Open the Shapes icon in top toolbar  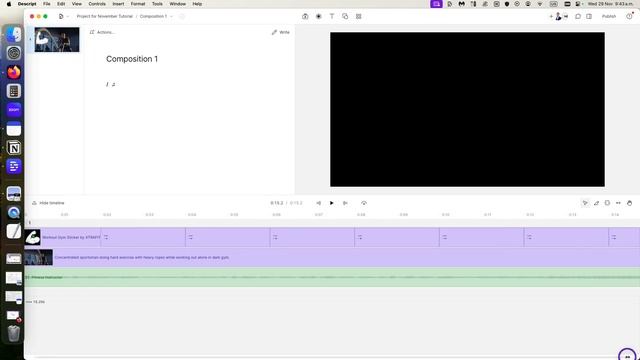pyautogui.click(x=345, y=16)
